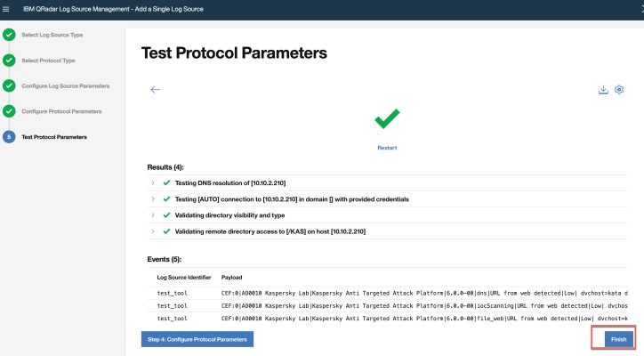Click the dns event CEF payload
The image size is (644, 356).
tap(424, 293)
